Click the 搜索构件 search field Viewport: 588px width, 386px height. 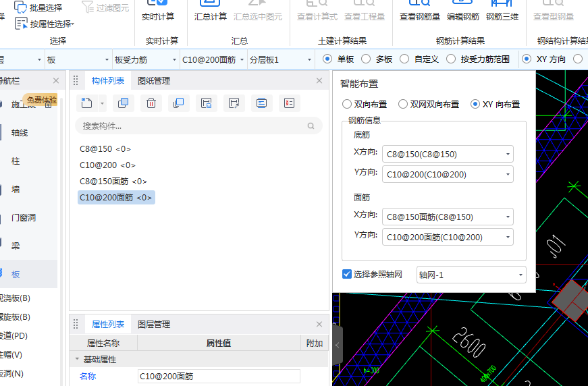198,126
